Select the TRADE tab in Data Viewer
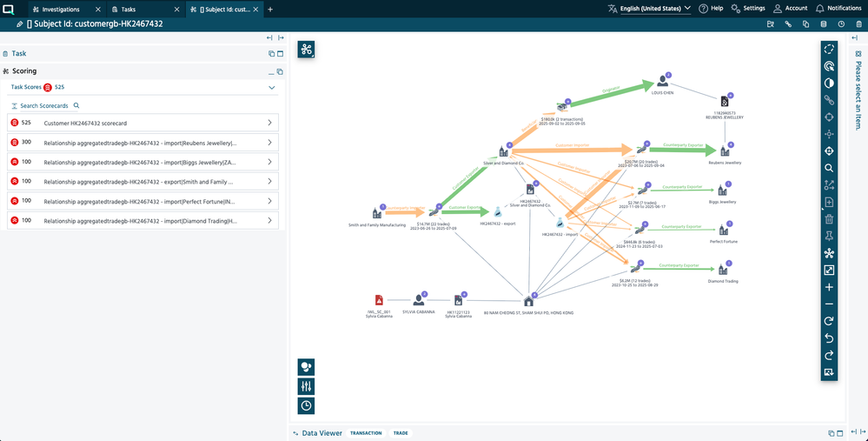This screenshot has width=868, height=441. click(401, 433)
